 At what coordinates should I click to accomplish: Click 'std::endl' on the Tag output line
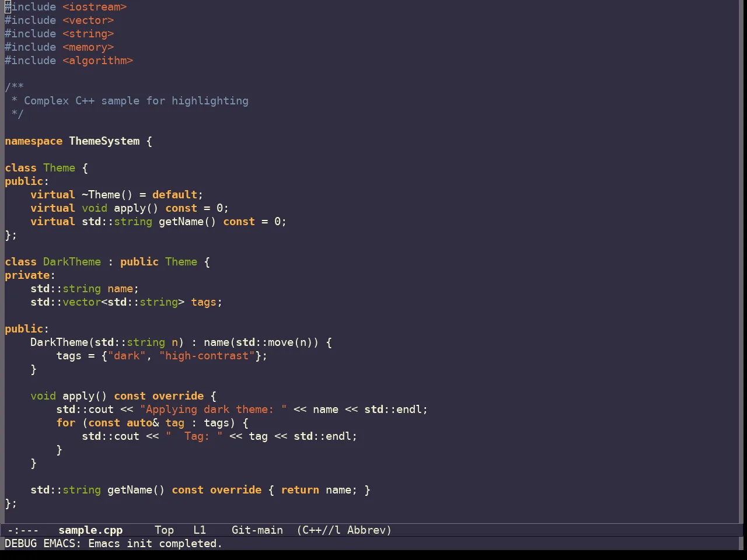pos(322,436)
